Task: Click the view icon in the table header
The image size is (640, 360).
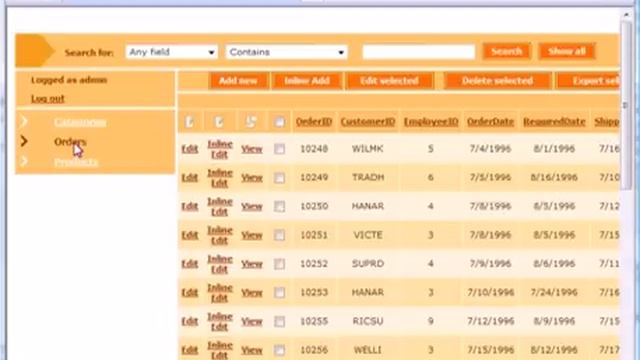Action: tap(251, 122)
